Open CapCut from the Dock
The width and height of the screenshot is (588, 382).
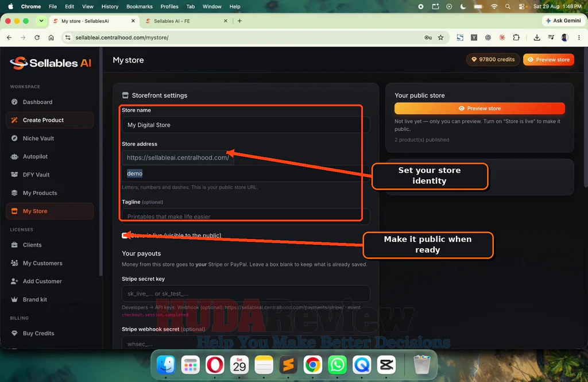(x=386, y=365)
